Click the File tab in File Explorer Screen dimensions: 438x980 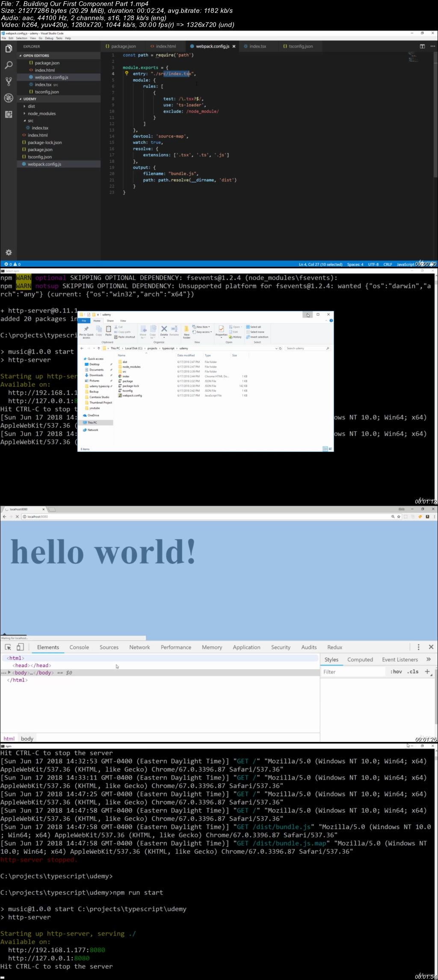tap(84, 321)
